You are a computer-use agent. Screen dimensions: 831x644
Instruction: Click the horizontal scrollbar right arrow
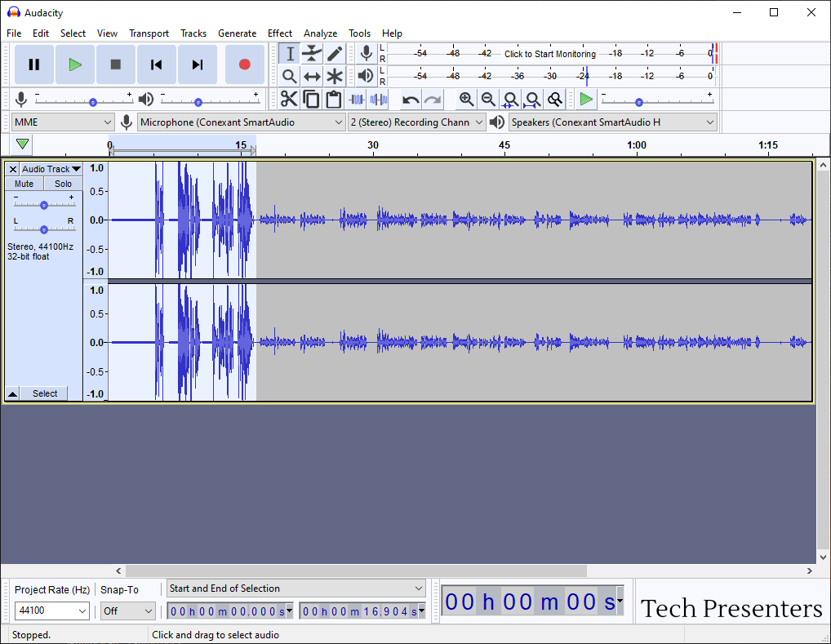pos(809,571)
